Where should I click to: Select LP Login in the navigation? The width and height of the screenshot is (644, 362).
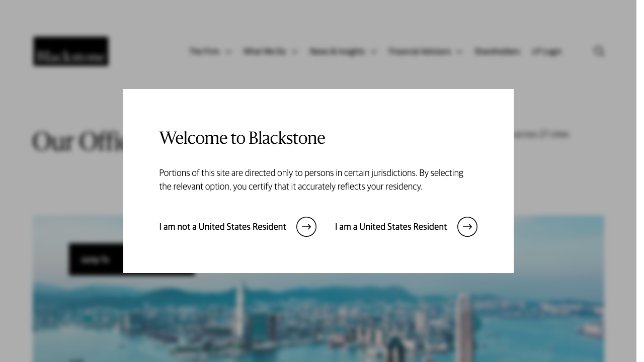pos(546,51)
